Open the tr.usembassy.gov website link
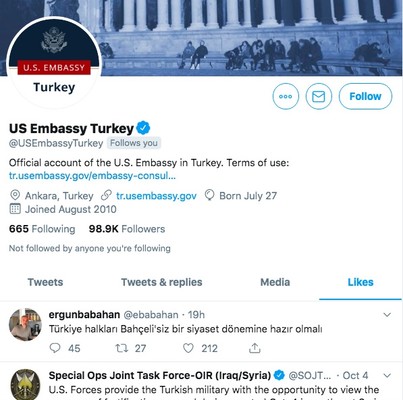Viewport: 403px width, 400px height. click(156, 196)
